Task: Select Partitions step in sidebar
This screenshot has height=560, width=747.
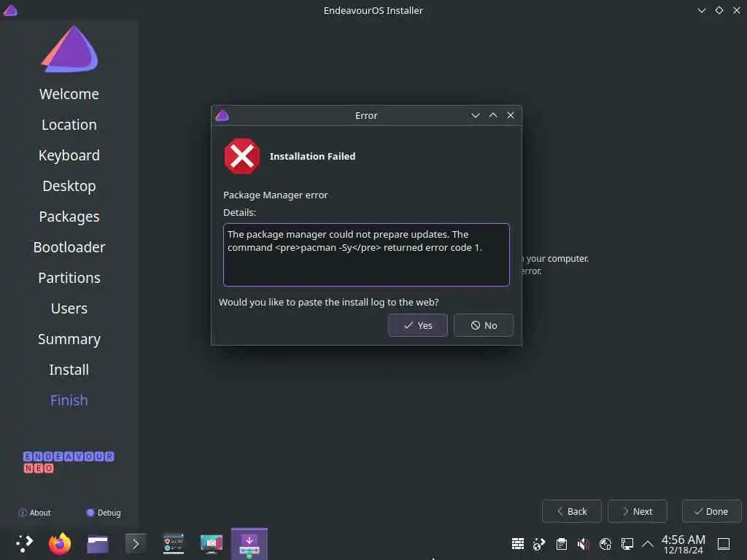Action: click(x=69, y=278)
